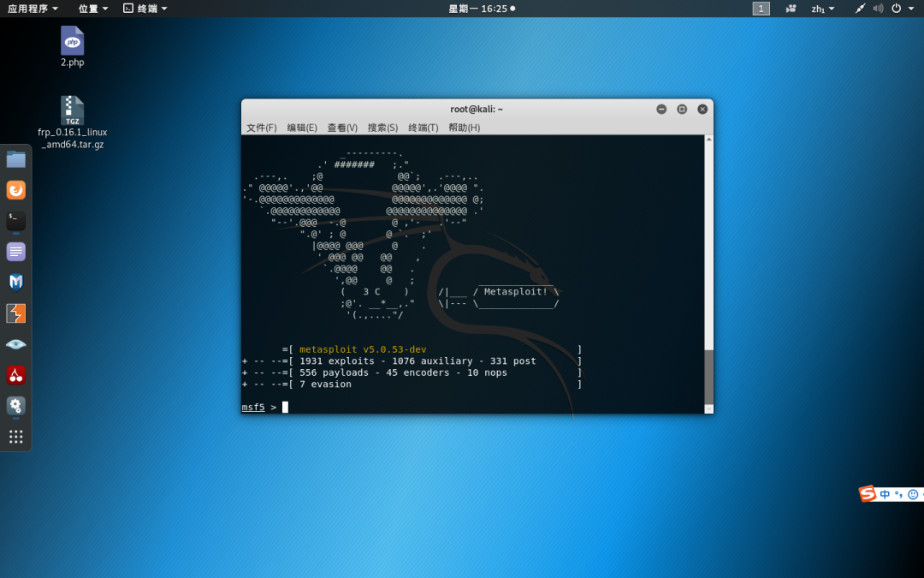
Task: Open the zh input language dropdown
Action: click(x=823, y=9)
